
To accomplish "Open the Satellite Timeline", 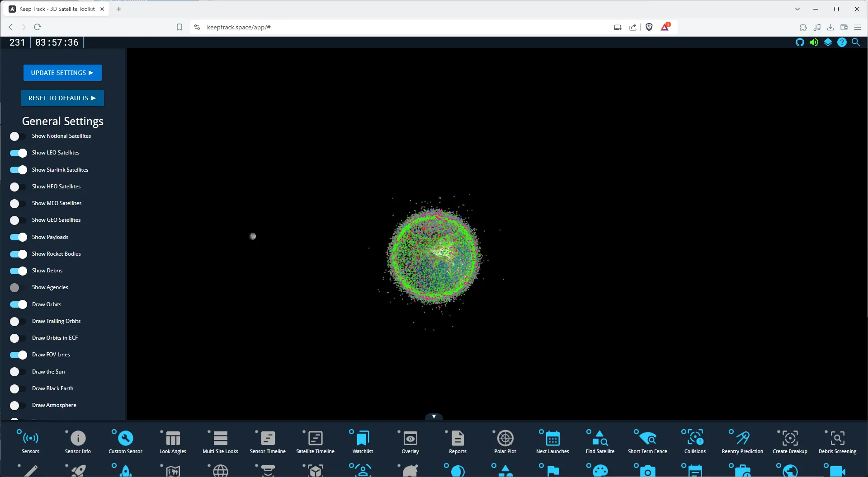I will 315,441.
